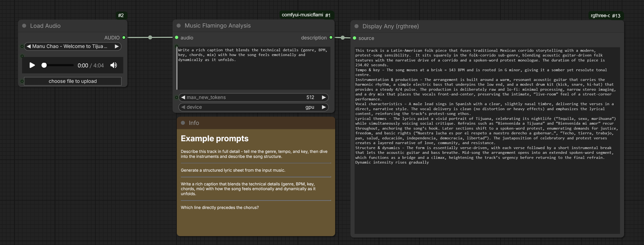The width and height of the screenshot is (644, 245).
Task: Click the description output port
Action: pos(331,38)
